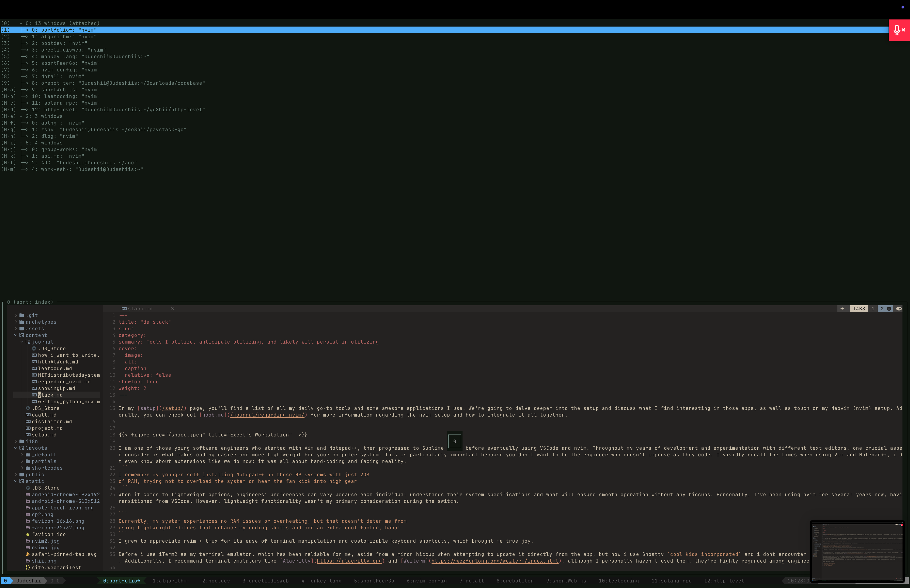Collapse the journal folder chevron
Image resolution: width=910 pixels, height=588 pixels.
[x=22, y=342]
